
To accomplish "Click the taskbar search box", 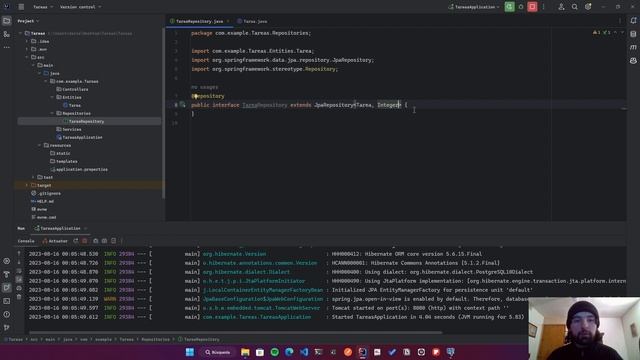I will coord(218,352).
